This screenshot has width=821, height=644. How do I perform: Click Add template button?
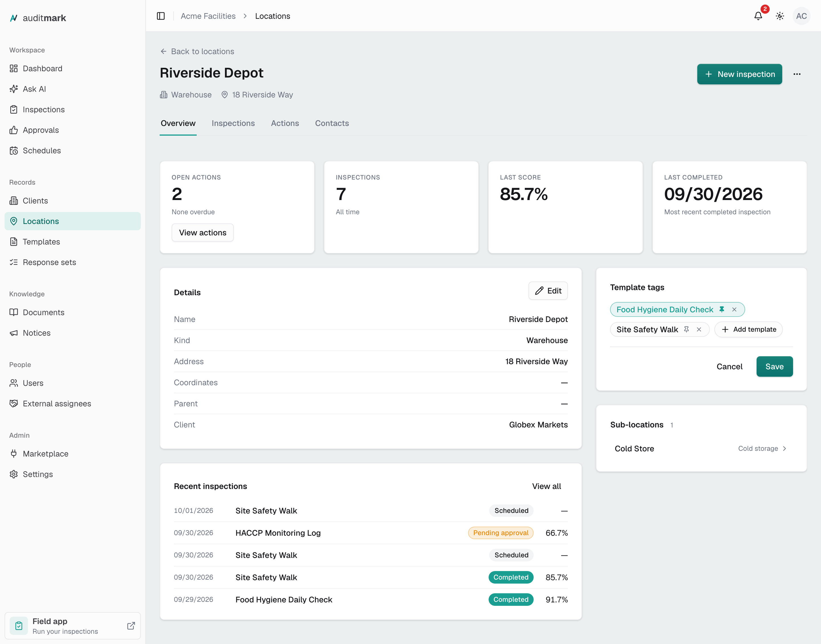tap(749, 329)
